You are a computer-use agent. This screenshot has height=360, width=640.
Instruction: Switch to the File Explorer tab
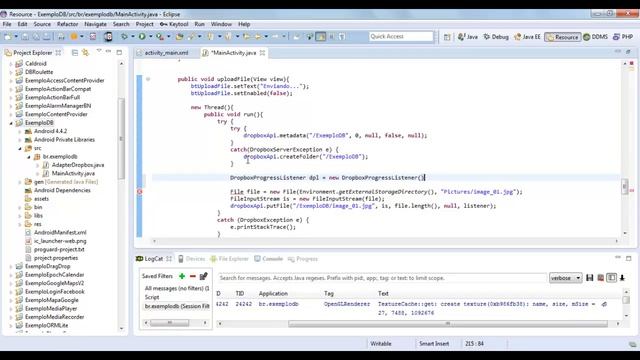pyautogui.click(x=230, y=259)
